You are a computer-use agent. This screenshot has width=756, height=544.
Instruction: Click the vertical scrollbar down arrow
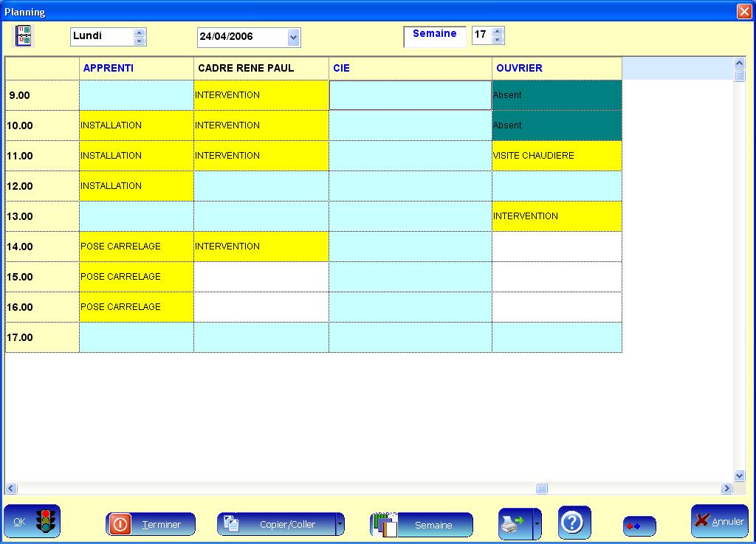click(740, 476)
